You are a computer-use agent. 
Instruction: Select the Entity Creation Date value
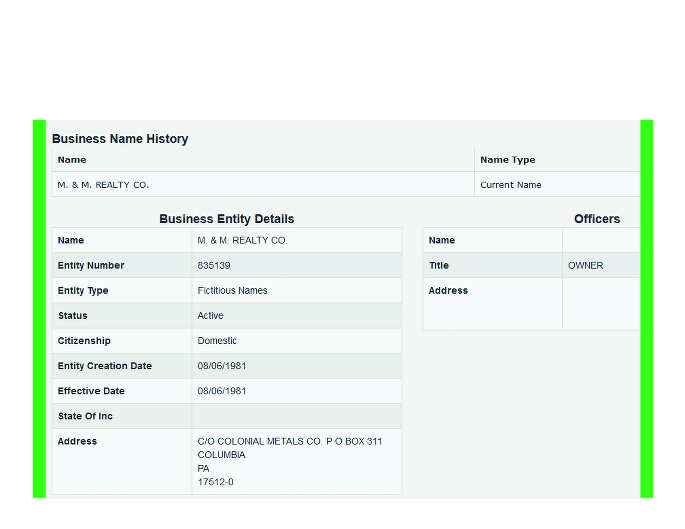pos(221,366)
